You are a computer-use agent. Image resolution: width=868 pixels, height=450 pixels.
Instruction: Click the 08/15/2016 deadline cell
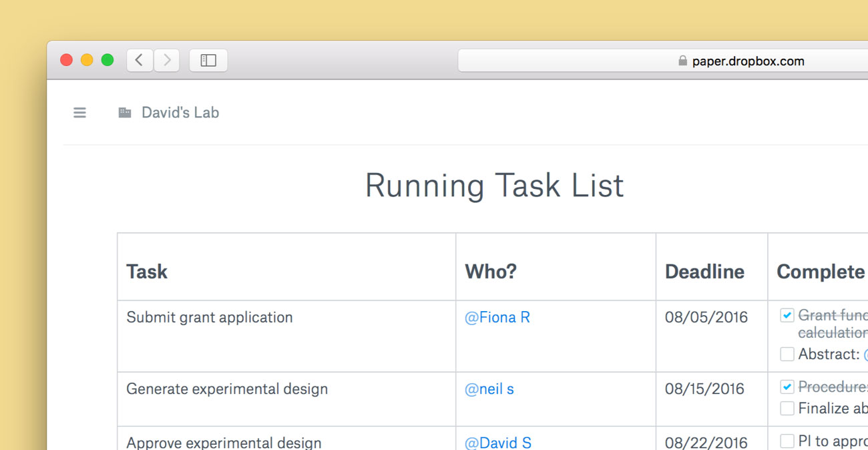pos(704,389)
